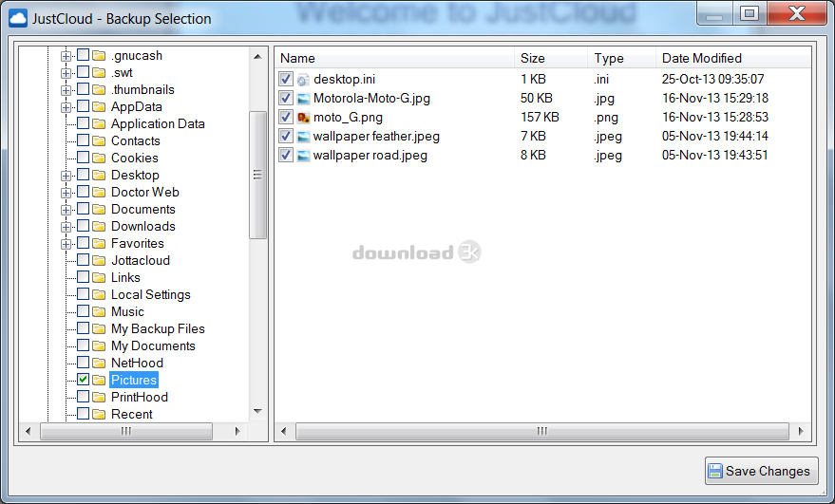Click the Save Changes button
The image size is (835, 504).
(x=762, y=471)
